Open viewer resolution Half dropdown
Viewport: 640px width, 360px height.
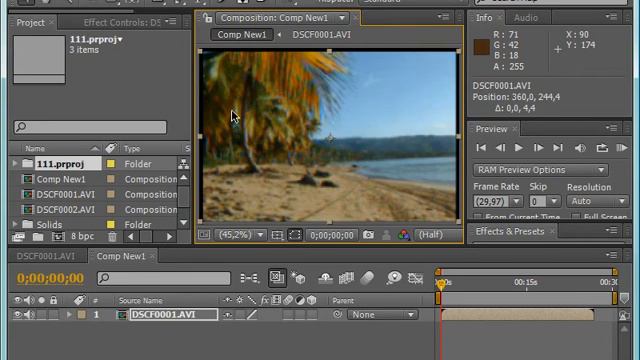pos(431,235)
